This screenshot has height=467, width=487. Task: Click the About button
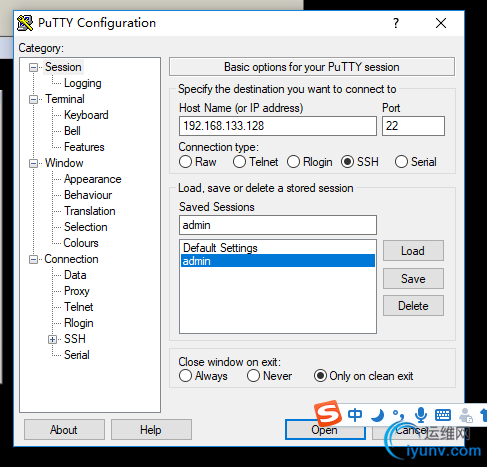coord(64,430)
